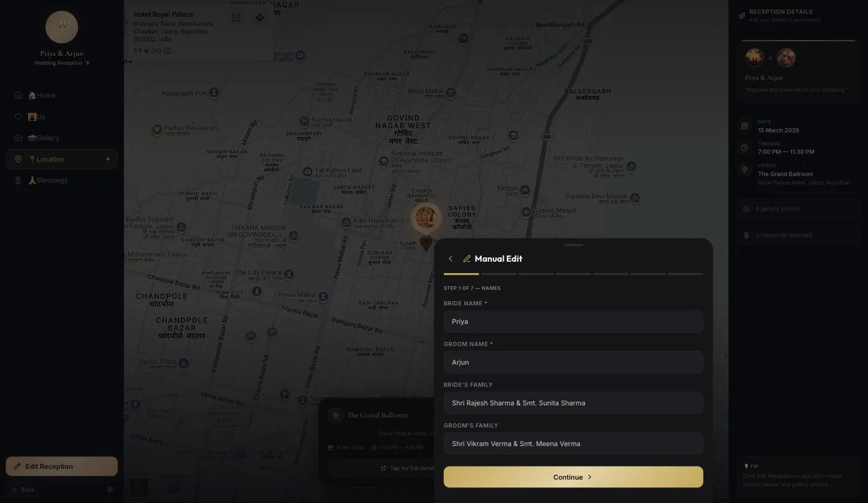
Task: Select the Mouj Mahal museum marker
Action: click(450, 93)
